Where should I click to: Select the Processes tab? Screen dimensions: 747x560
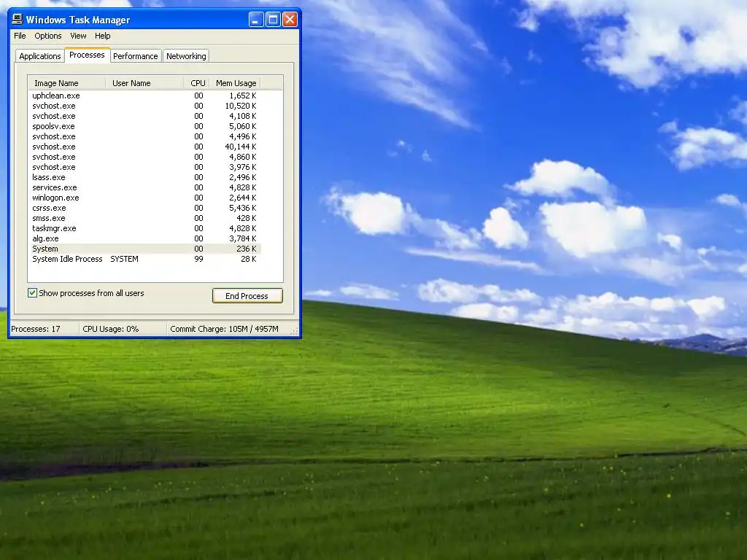click(88, 55)
